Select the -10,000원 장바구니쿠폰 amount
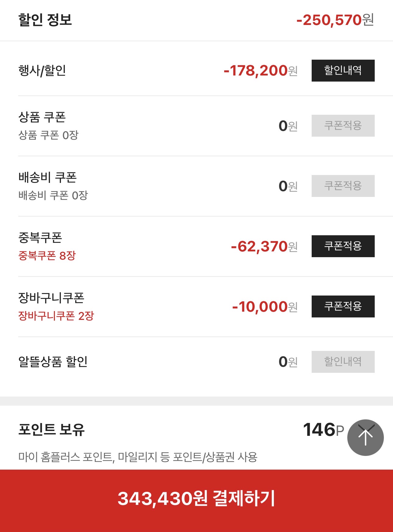The width and height of the screenshot is (393, 532). [x=264, y=307]
